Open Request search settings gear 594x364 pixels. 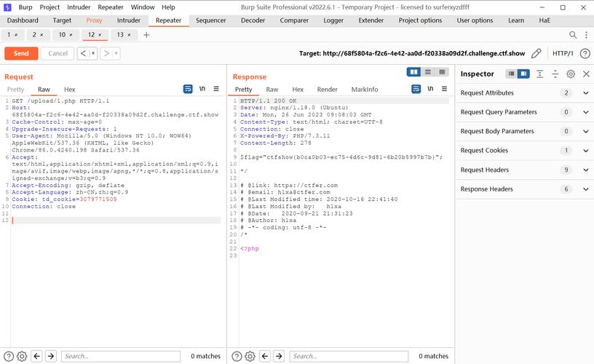pos(22,356)
